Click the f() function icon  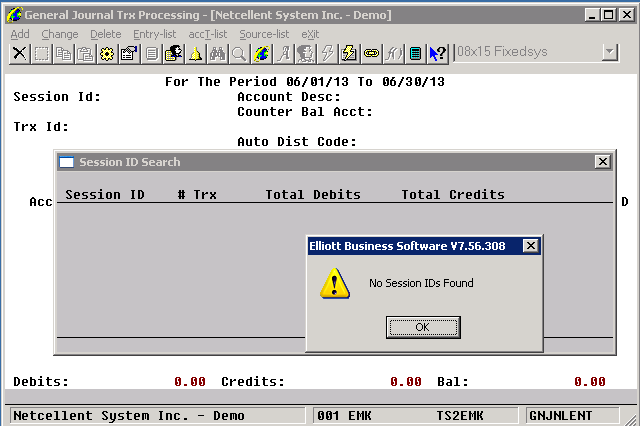click(394, 54)
